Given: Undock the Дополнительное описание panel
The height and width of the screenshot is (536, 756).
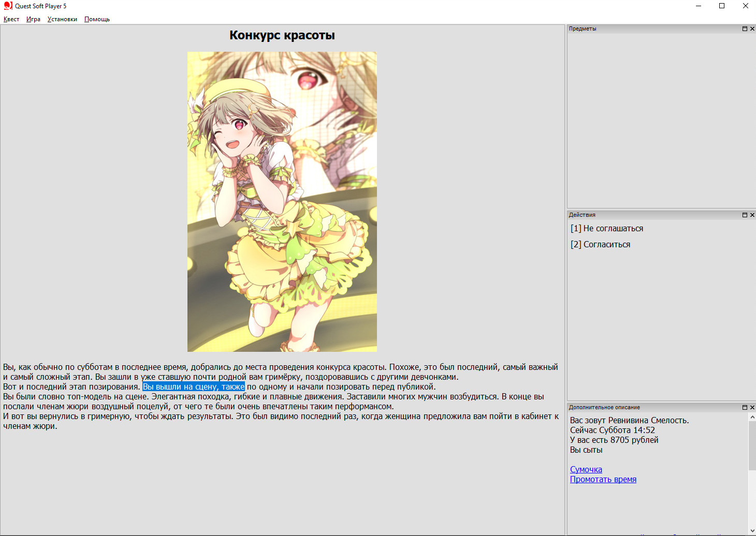Looking at the screenshot, I should click(745, 407).
